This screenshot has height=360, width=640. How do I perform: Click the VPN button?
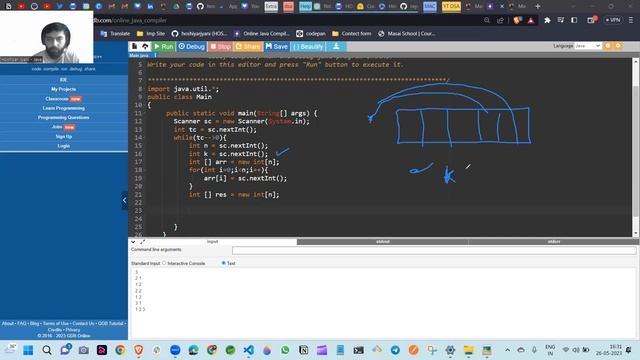point(613,20)
